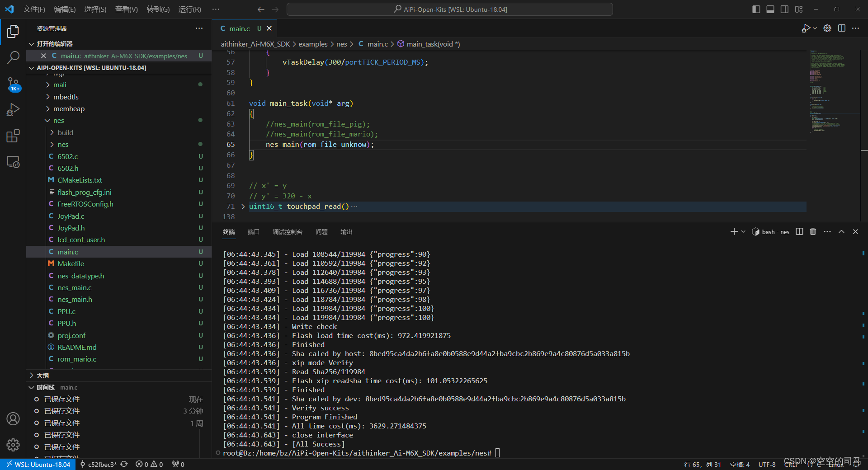Go forward in navigation history
Image resolution: width=868 pixels, height=470 pixels.
[x=275, y=9]
